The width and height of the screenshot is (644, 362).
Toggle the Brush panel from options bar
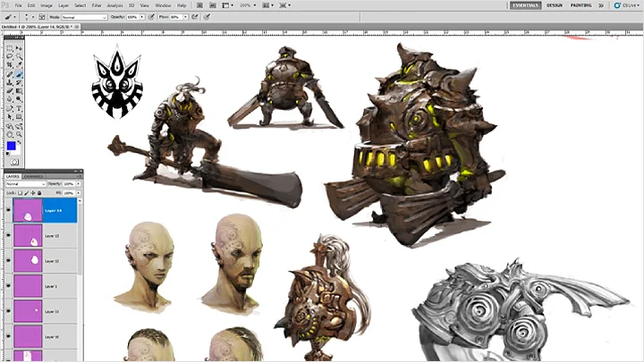click(x=42, y=17)
